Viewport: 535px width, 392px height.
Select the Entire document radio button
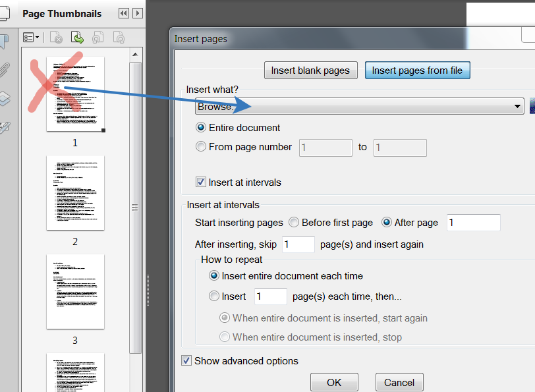(x=201, y=128)
